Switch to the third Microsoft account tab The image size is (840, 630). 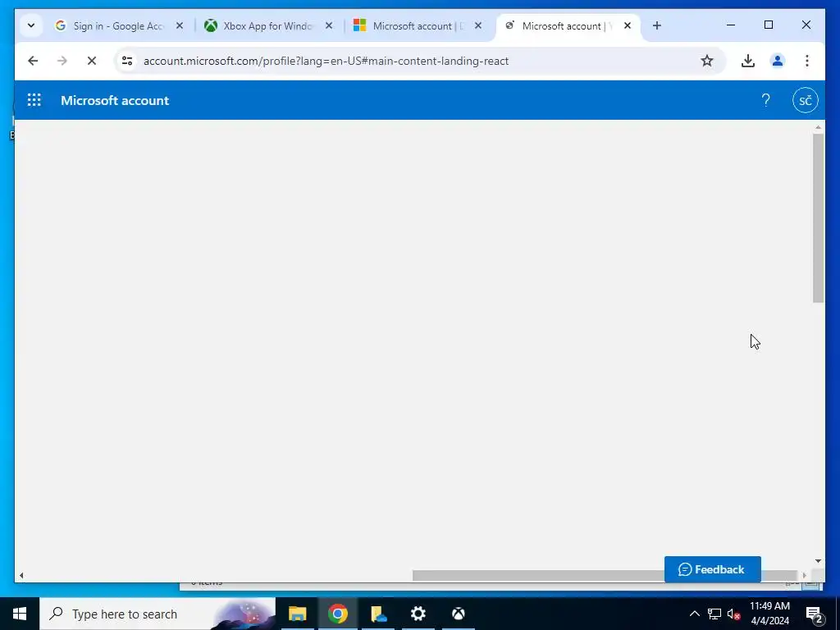point(418,25)
